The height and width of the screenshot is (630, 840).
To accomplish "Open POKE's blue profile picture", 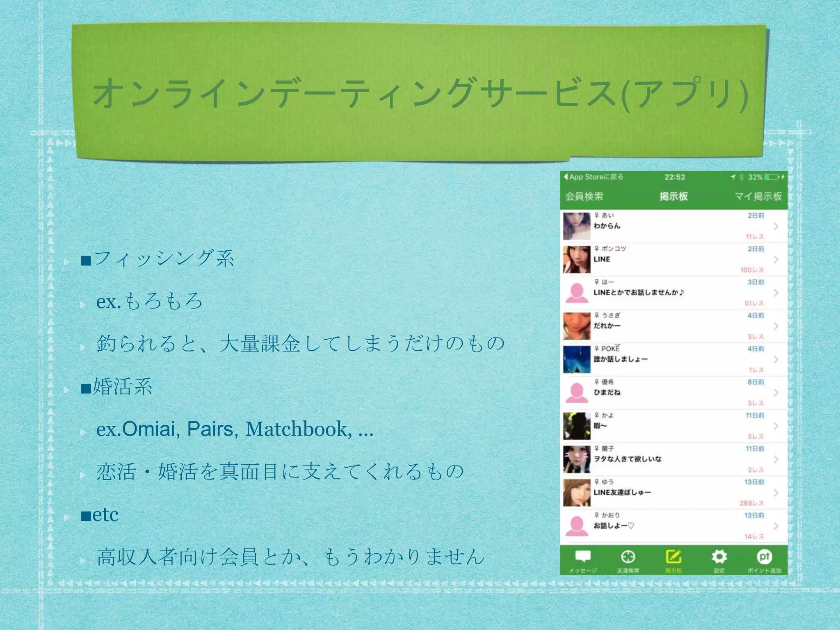I will 577,359.
